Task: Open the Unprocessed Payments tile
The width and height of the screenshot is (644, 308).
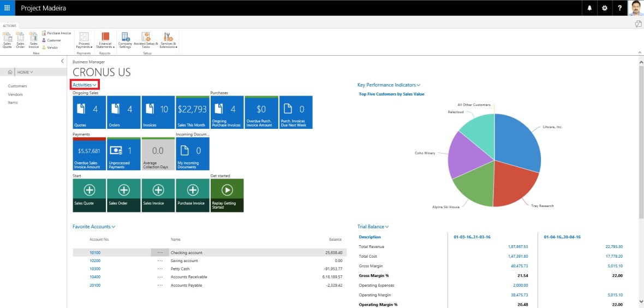Action: 124,153
